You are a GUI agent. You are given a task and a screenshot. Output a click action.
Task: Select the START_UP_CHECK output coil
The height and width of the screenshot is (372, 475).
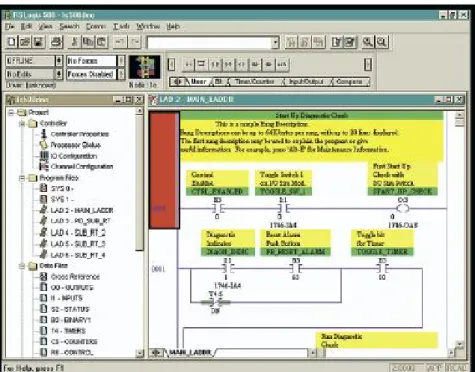pos(403,209)
